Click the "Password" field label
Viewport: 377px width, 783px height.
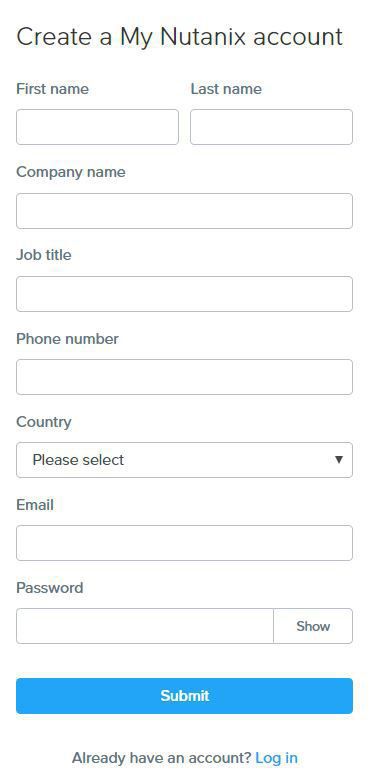[49, 588]
